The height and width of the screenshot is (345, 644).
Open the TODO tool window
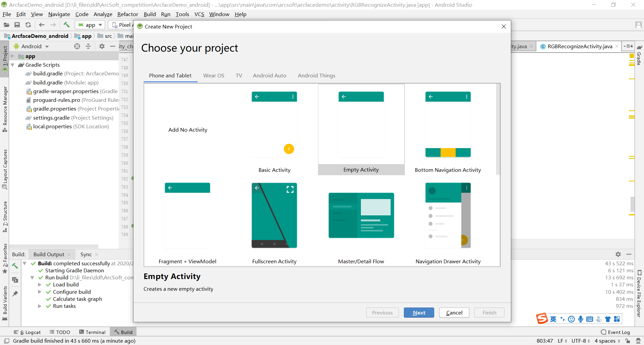pos(62,332)
